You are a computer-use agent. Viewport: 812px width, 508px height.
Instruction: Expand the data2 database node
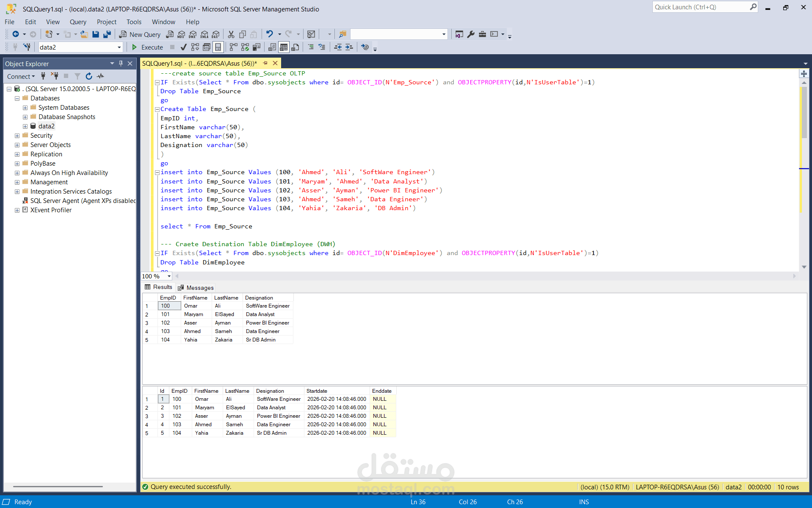[25, 126]
